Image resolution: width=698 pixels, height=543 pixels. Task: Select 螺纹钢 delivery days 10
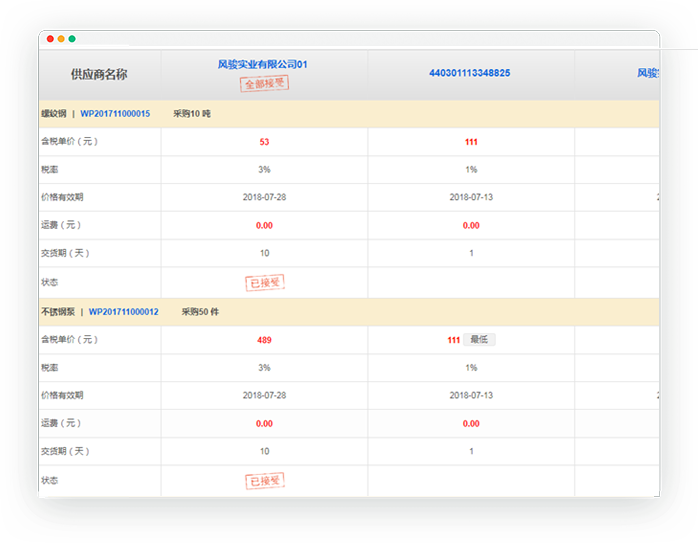[x=264, y=253]
